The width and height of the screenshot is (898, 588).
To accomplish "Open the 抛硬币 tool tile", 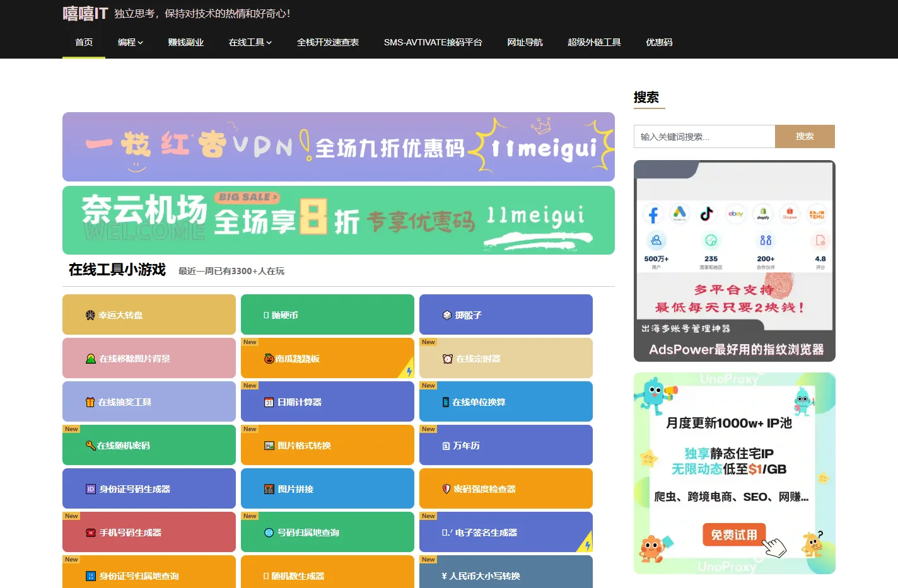I will coord(327,314).
